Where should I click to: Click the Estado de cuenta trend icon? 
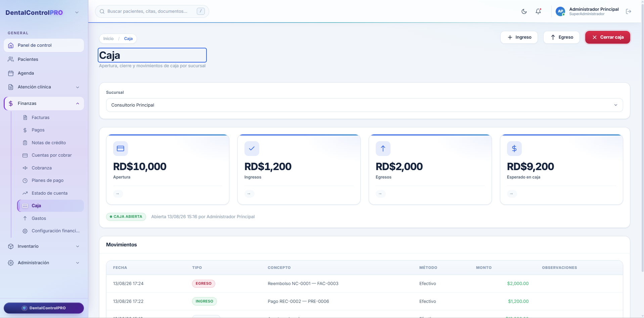click(x=25, y=193)
